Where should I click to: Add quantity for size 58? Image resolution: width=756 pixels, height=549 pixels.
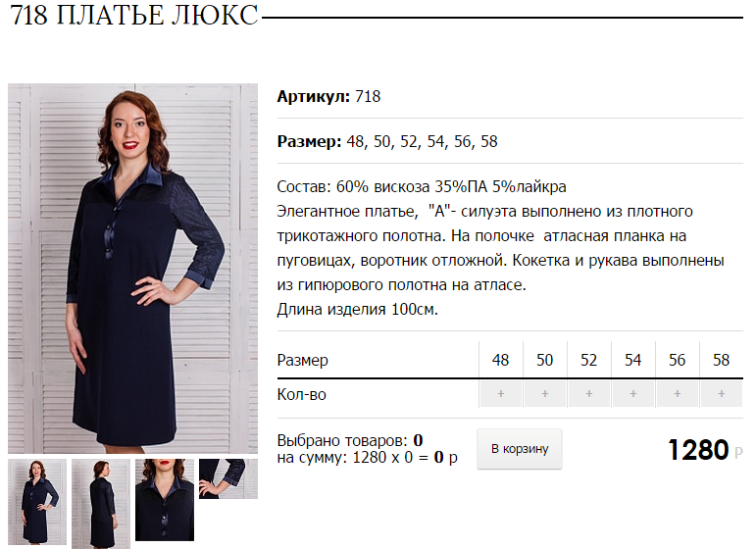point(722,394)
